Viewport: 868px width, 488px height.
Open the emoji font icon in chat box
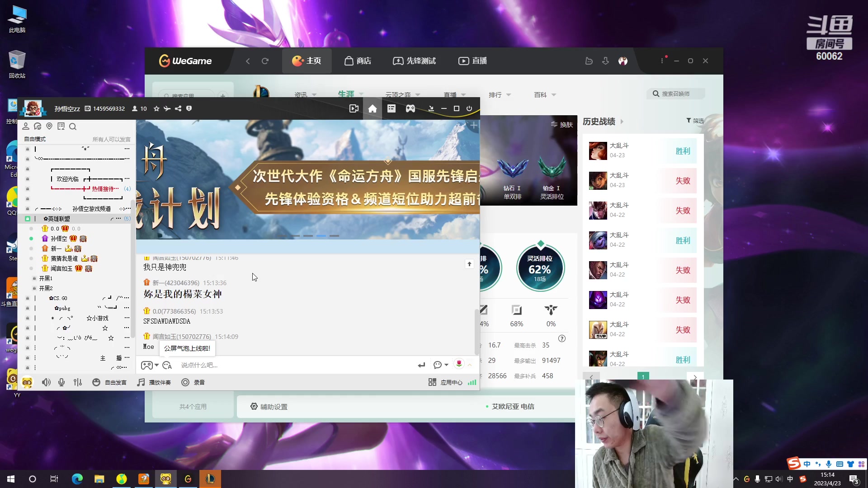tap(167, 365)
